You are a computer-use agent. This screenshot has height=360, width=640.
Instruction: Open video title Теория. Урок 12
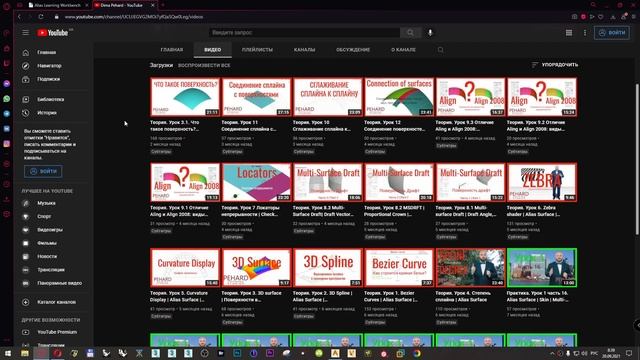[x=394, y=126]
